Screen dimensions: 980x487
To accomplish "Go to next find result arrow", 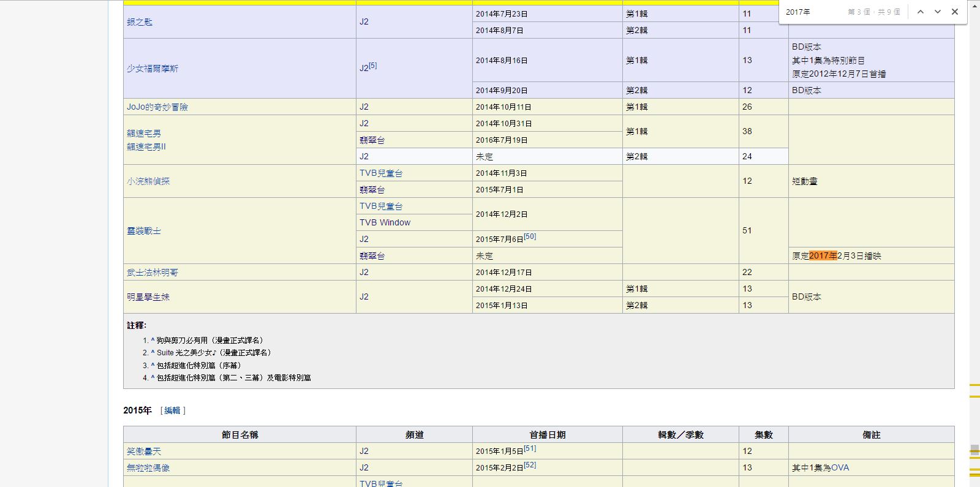I will click(937, 12).
